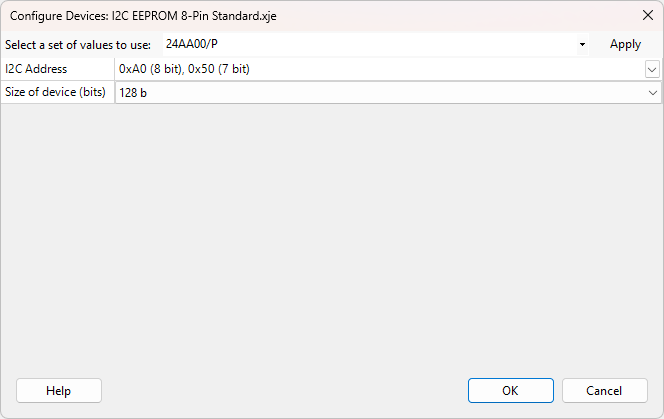Expand the I2C Address dropdown chevron
Image resolution: width=664 pixels, height=419 pixels.
coord(652,69)
